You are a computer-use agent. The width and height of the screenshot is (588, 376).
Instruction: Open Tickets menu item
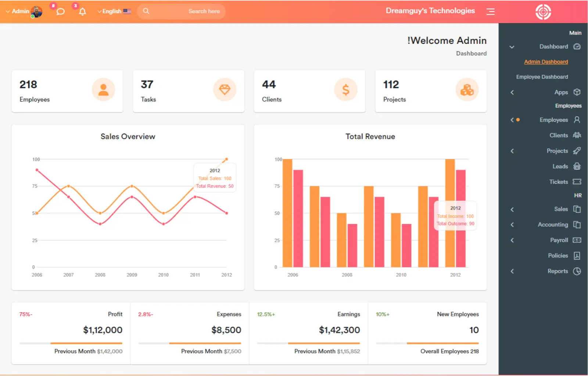point(559,182)
